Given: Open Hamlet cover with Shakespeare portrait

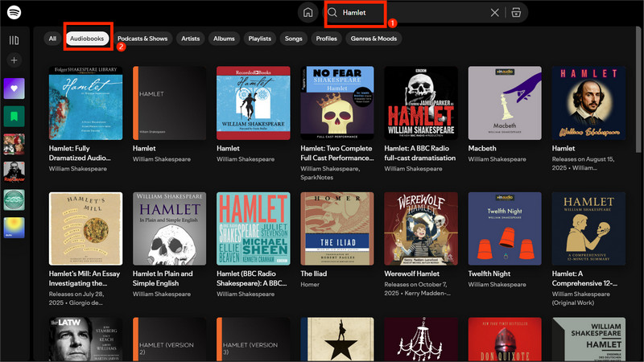Looking at the screenshot, I should coord(588,103).
